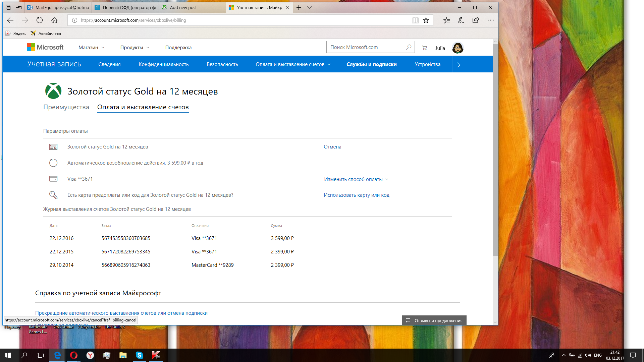
Task: Click the search magnifier icon
Action: (408, 47)
